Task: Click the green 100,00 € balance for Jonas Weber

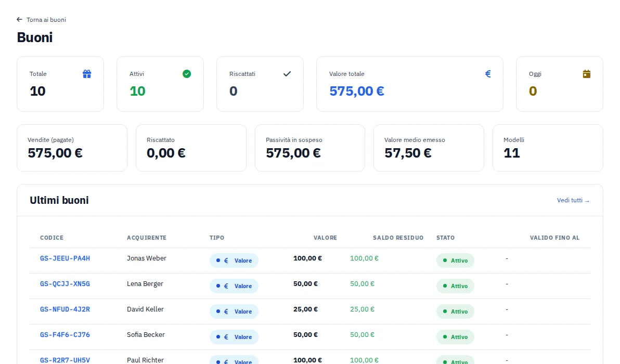Action: pyautogui.click(x=364, y=258)
